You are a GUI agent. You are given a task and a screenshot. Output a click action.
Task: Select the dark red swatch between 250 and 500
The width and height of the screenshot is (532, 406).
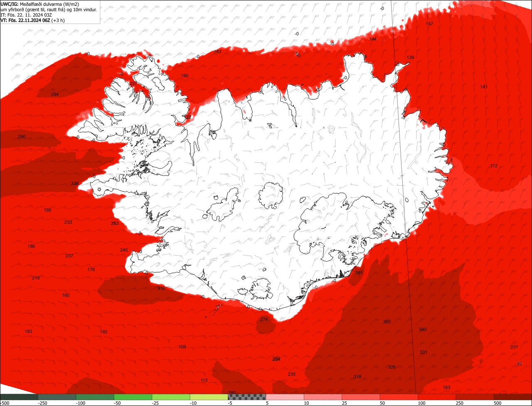[x=475, y=397]
